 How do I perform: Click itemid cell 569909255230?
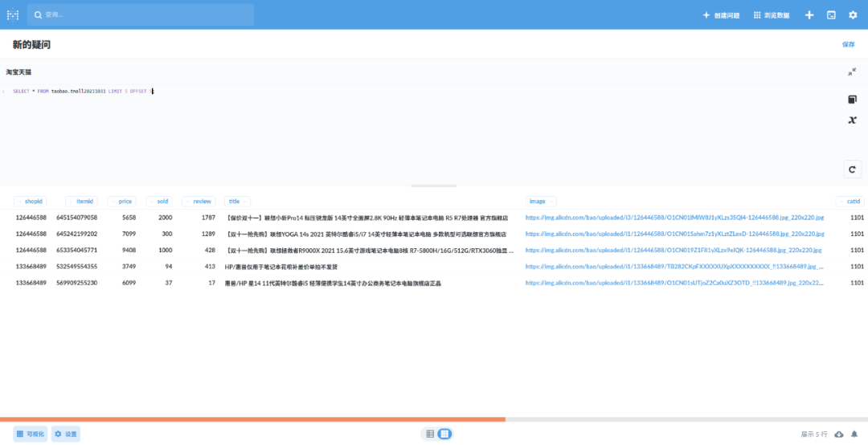77,283
